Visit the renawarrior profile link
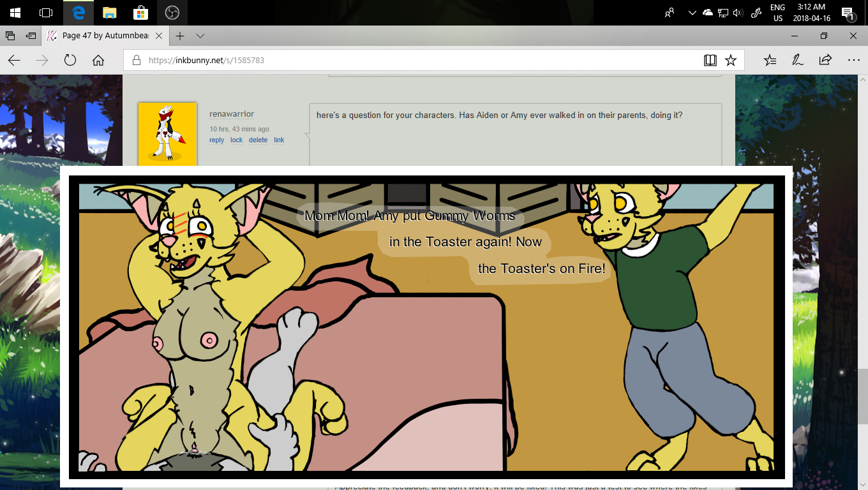Image resolution: width=868 pixels, height=490 pixels. [x=232, y=114]
